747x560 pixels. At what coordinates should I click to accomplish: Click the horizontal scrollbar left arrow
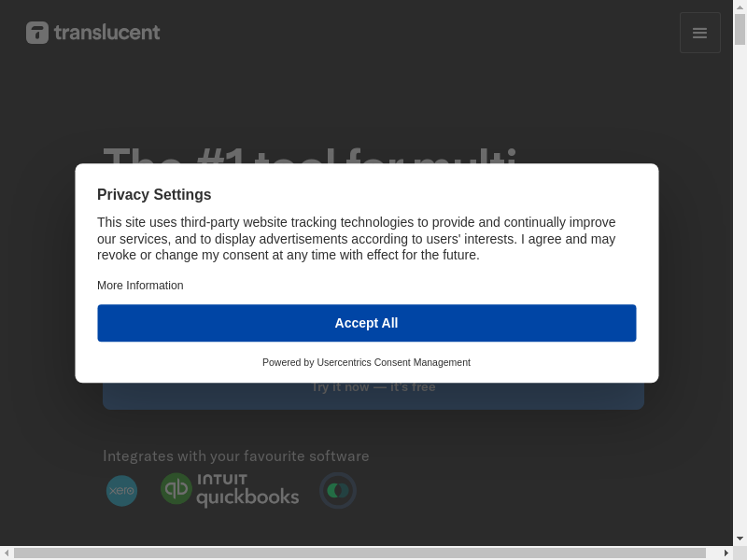point(7,553)
